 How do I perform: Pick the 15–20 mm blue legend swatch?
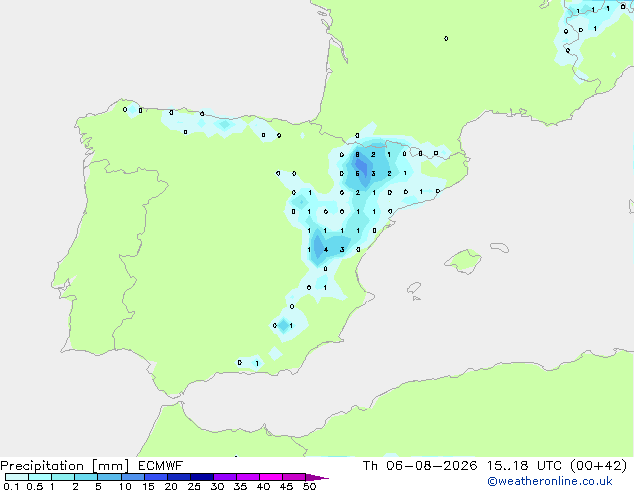[x=156, y=477]
